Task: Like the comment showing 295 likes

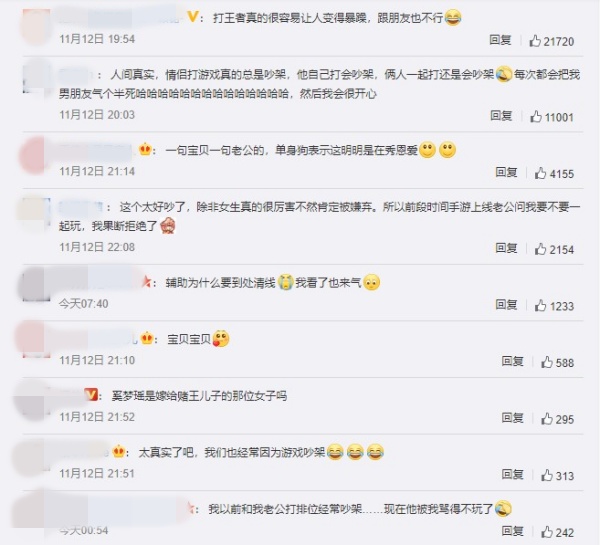Action: click(x=547, y=419)
